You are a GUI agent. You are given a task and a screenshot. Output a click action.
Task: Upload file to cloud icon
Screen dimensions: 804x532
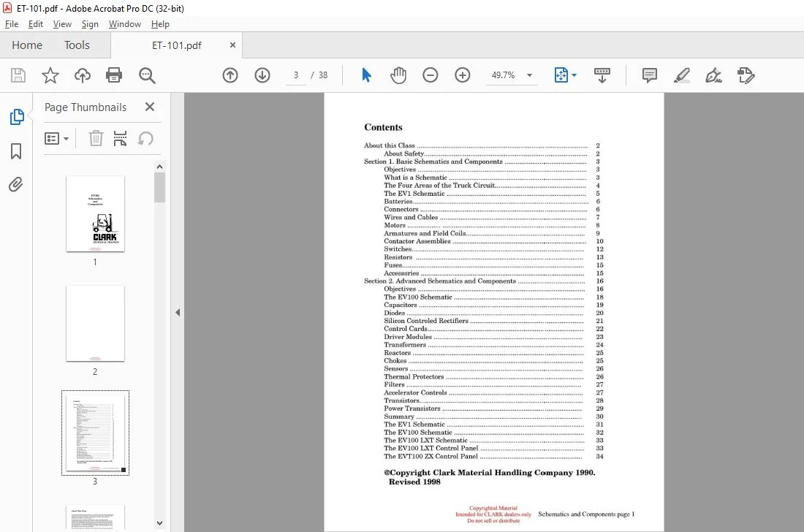pyautogui.click(x=82, y=75)
